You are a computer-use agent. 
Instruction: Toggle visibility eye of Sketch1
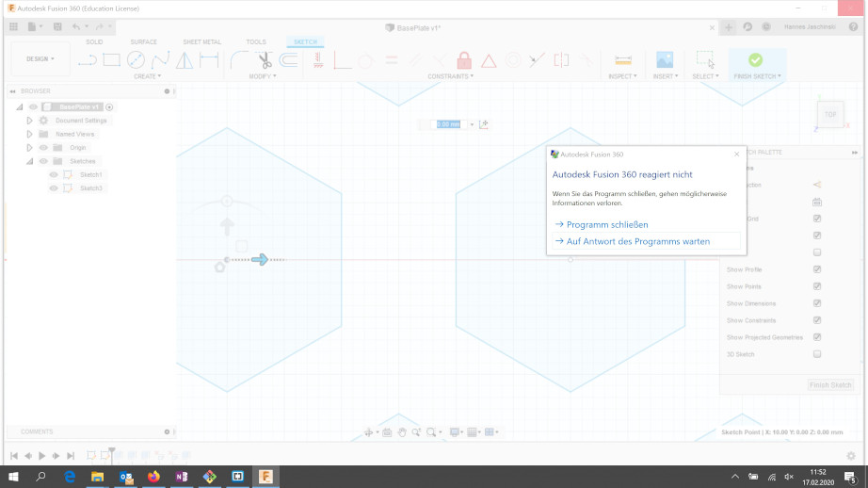coord(54,174)
